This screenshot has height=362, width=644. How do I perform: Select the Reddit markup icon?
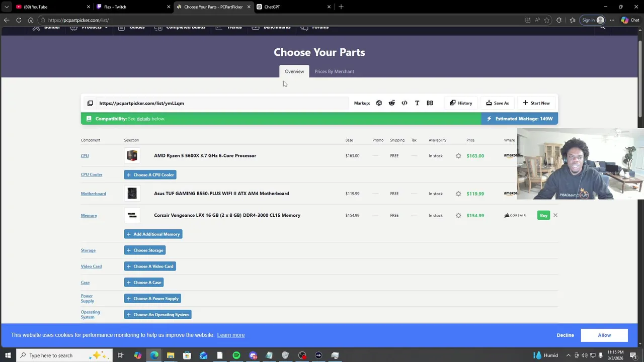(391, 103)
